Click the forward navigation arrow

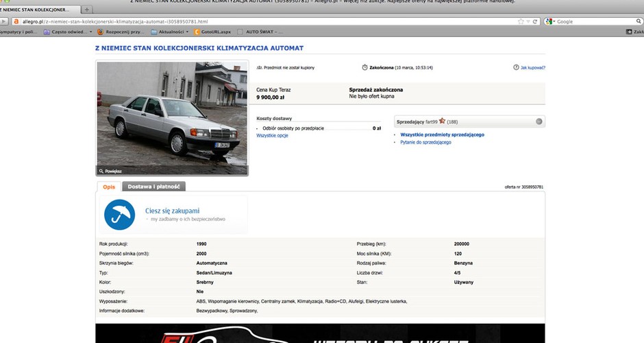click(3, 21)
